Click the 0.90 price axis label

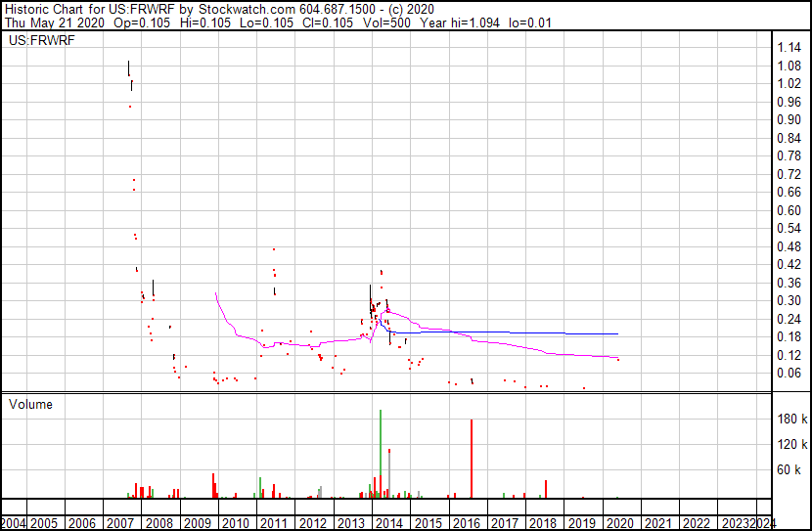[x=789, y=119]
